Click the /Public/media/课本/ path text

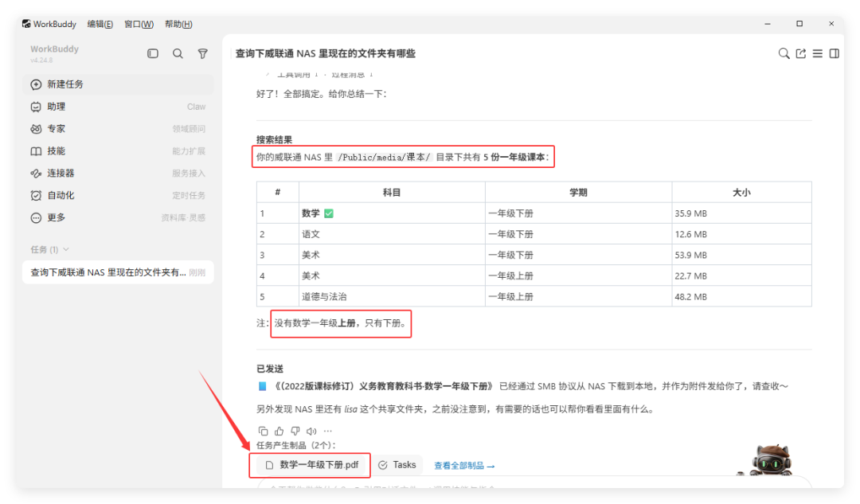[x=384, y=157]
